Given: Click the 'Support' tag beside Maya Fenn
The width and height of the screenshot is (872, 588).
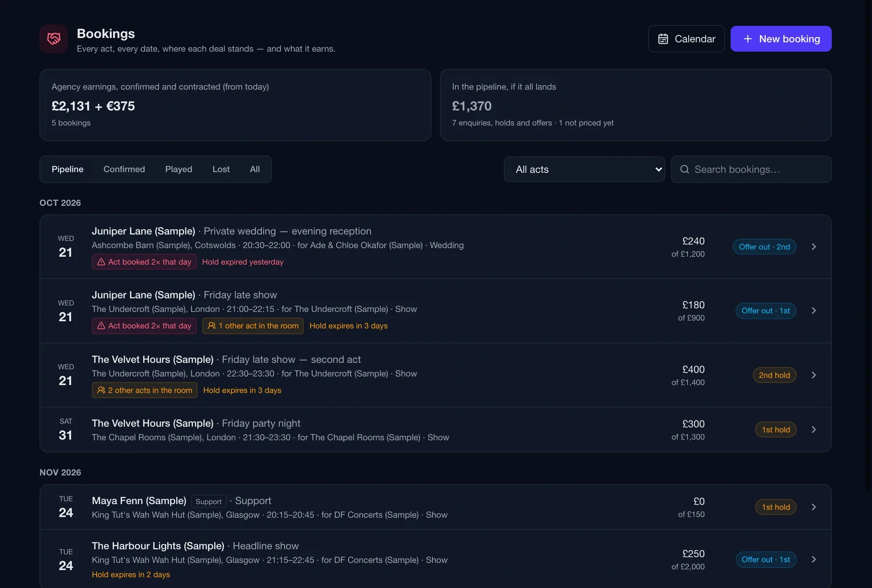Looking at the screenshot, I should pos(208,501).
